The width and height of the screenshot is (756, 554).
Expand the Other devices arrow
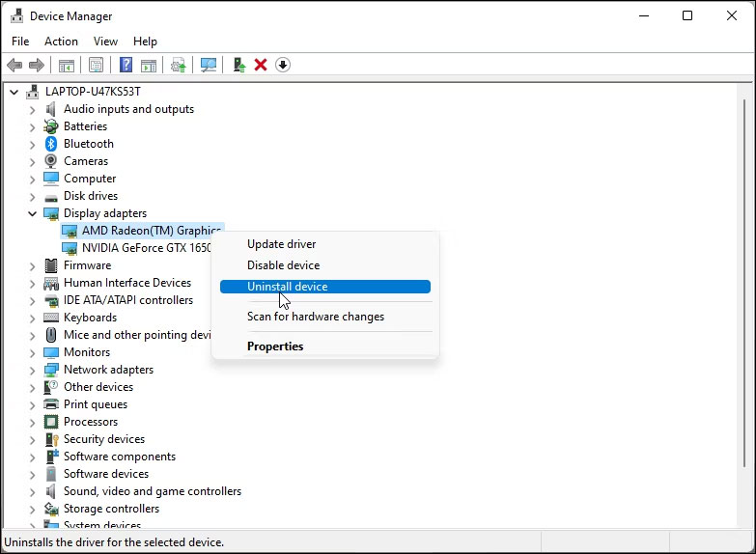(x=32, y=388)
